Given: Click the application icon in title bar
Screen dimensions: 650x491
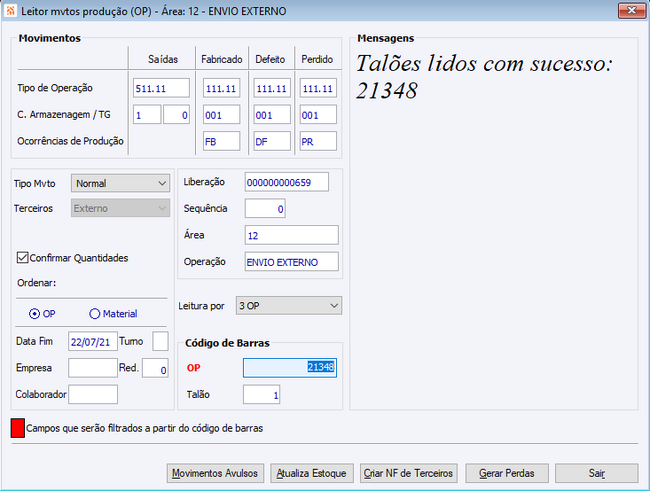Looking at the screenshot, I should pyautogui.click(x=10, y=10).
